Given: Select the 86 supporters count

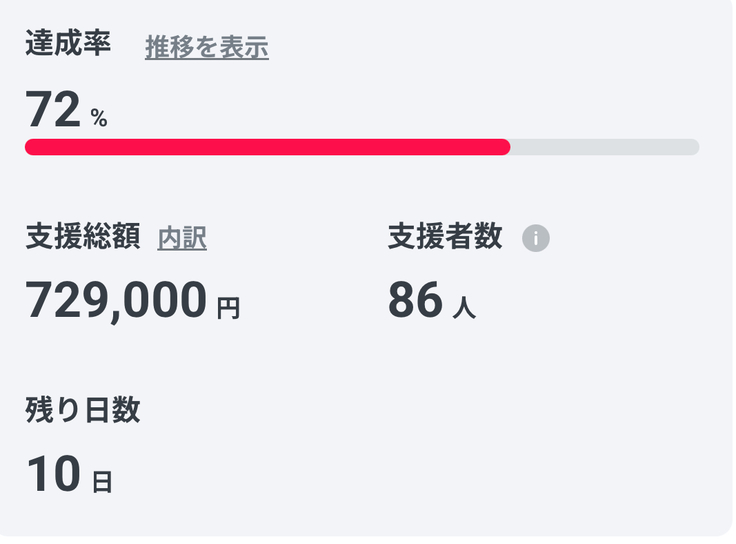Looking at the screenshot, I should 415,300.
